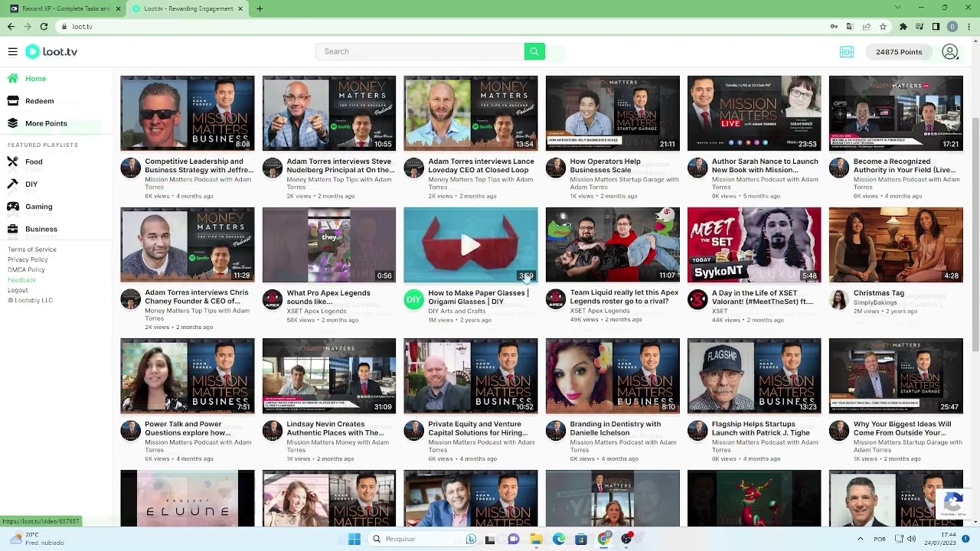Select Redeem in sidebar menu
This screenshot has width=980, height=551.
coord(39,101)
